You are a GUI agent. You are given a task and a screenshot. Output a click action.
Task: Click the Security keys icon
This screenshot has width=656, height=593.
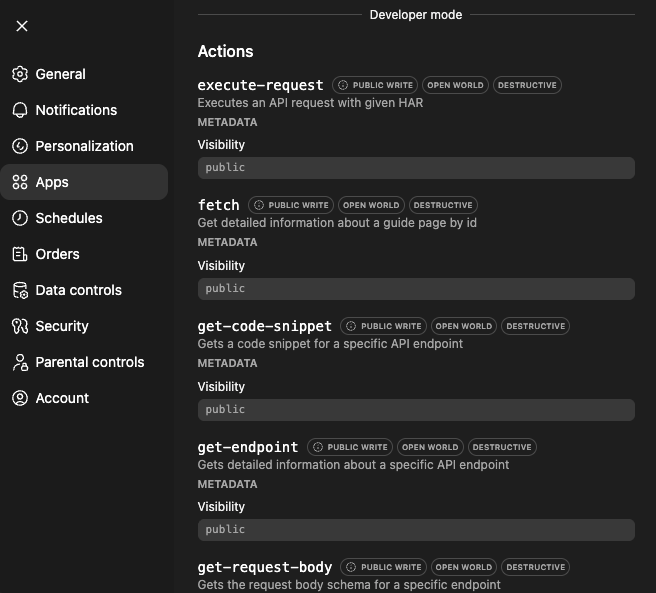click(20, 326)
